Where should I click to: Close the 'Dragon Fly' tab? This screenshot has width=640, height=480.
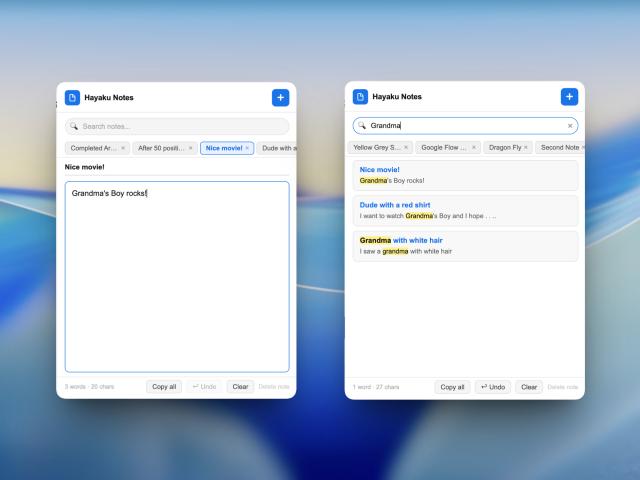(x=526, y=147)
